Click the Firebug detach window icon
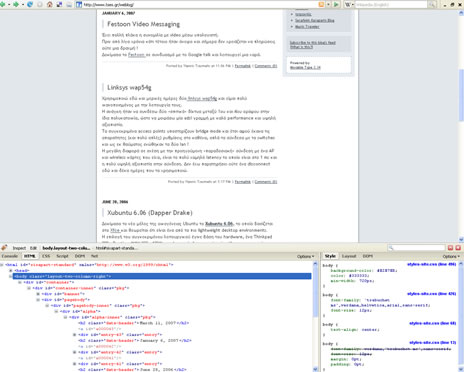The image size is (464, 372). (x=450, y=248)
